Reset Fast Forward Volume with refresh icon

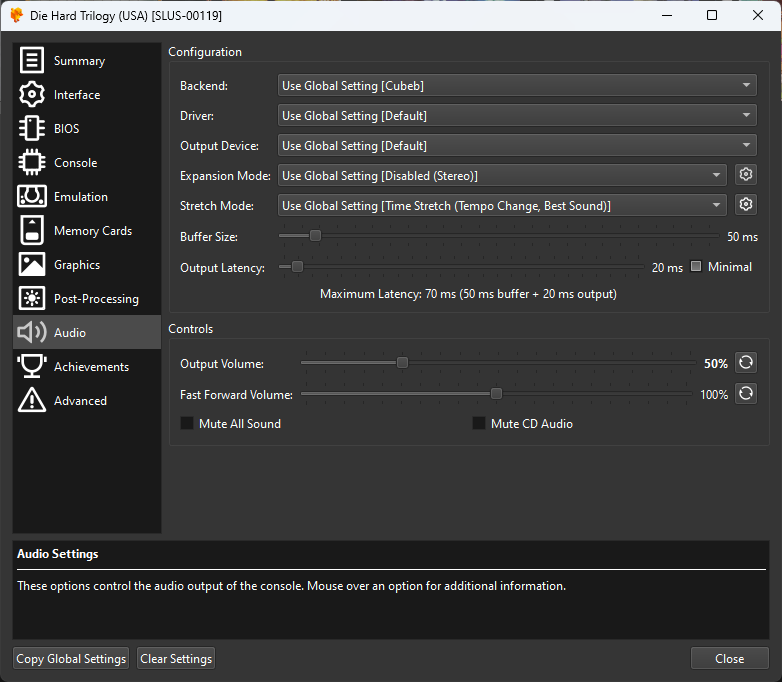coord(746,394)
